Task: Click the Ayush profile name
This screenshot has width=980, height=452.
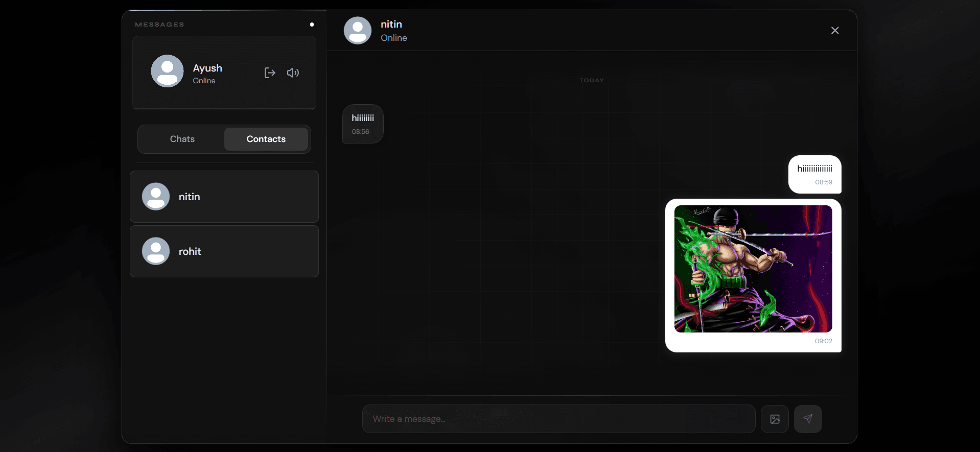Action: (x=207, y=68)
